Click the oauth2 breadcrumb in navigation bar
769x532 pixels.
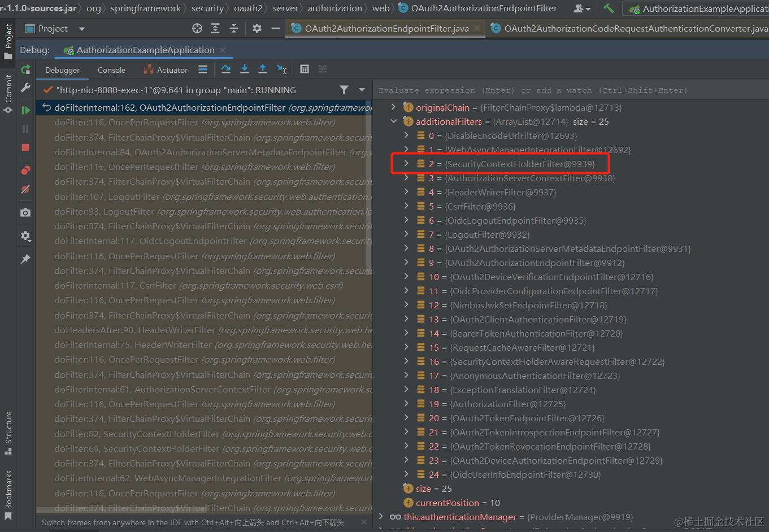247,8
